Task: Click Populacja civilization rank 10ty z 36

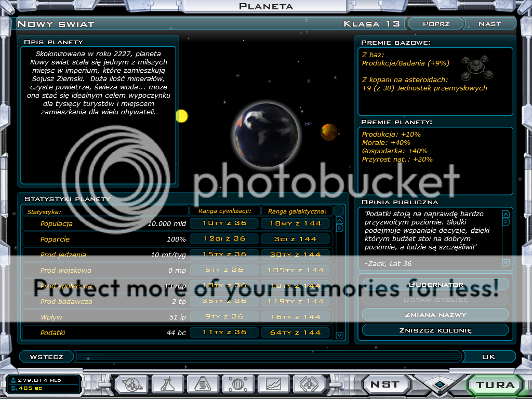Action: pyautogui.click(x=224, y=223)
